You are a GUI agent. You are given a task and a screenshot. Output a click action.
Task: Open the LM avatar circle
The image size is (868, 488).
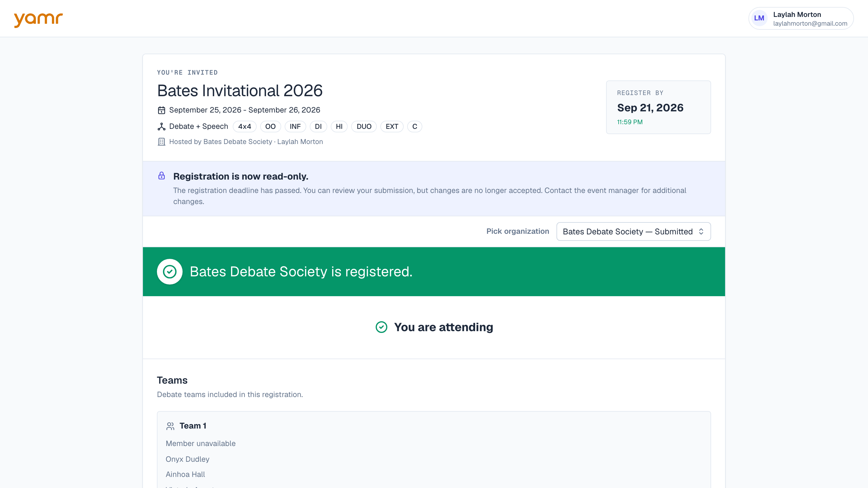point(759,18)
